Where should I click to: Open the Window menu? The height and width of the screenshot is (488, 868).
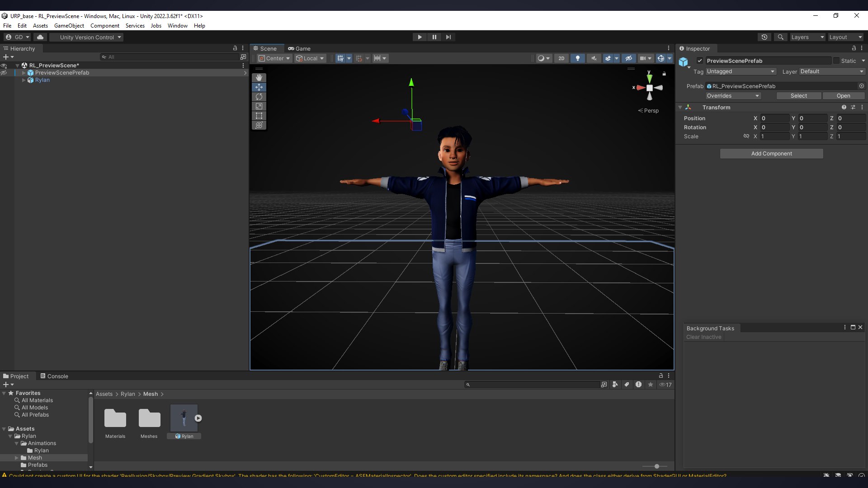point(178,26)
